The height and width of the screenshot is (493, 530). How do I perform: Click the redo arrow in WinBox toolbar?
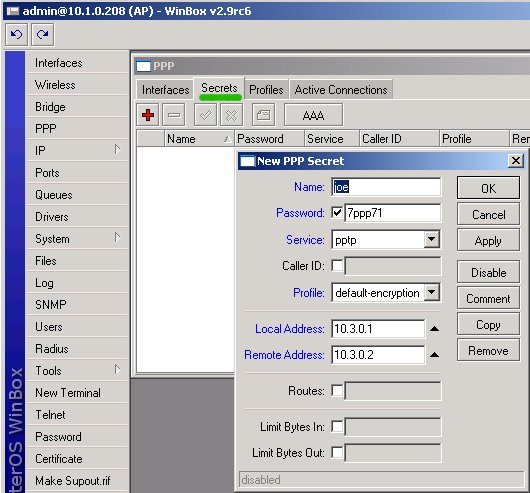click(x=42, y=34)
